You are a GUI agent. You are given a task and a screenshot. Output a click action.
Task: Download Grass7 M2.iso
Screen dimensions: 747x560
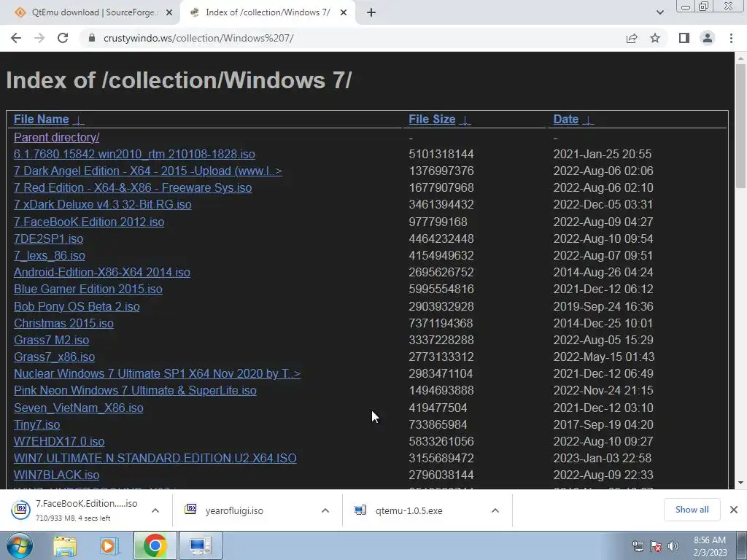point(52,340)
